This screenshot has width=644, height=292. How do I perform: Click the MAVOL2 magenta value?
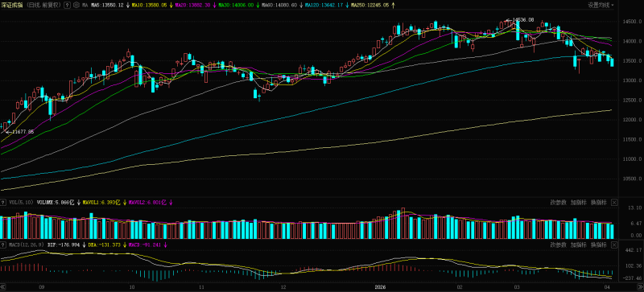coord(147,203)
